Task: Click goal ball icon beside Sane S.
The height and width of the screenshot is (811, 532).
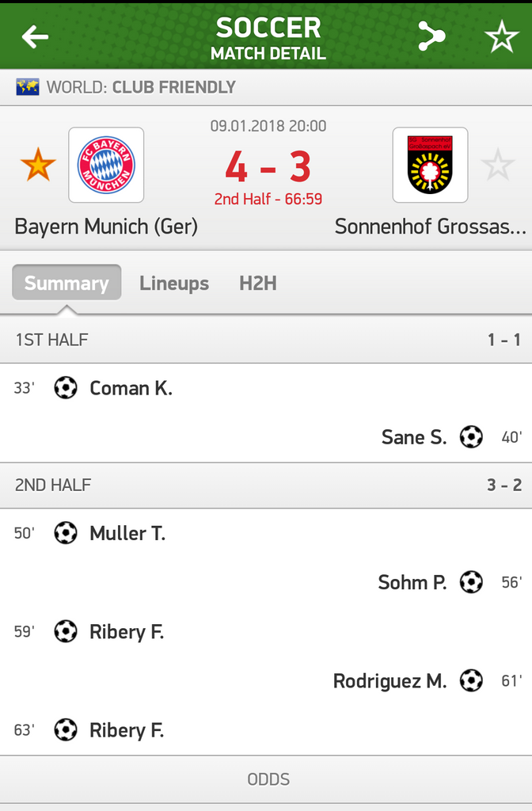Action: point(471,437)
